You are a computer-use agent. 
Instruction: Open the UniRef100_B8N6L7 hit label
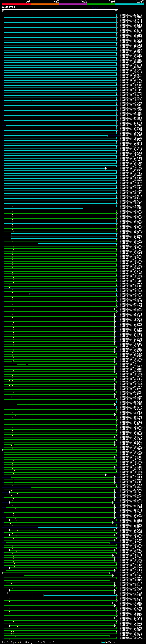coord(131,635)
